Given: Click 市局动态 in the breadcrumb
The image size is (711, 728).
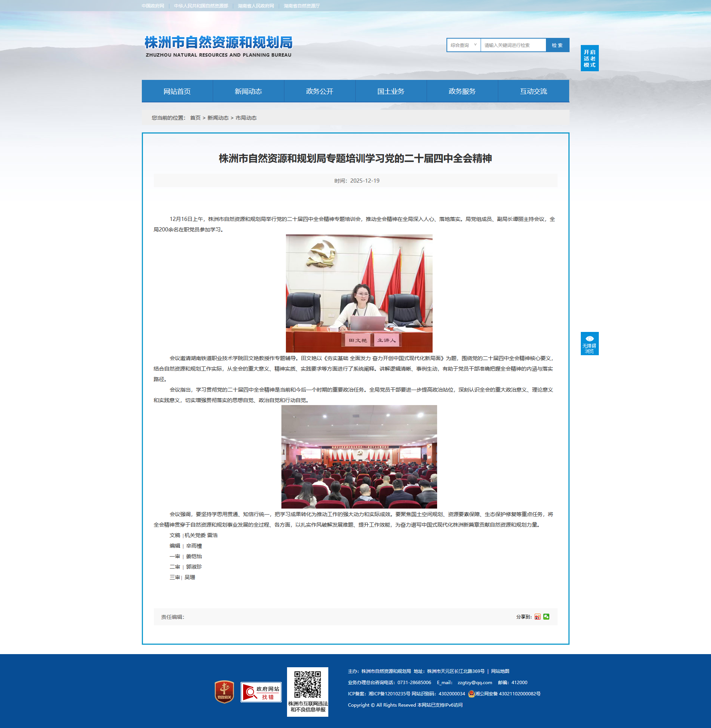Looking at the screenshot, I should (x=246, y=118).
